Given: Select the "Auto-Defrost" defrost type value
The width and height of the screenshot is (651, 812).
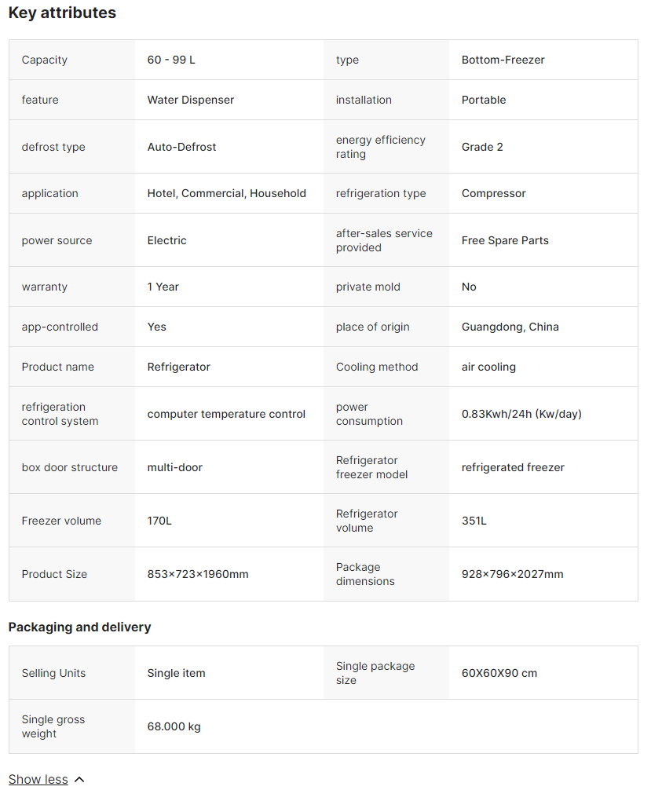Looking at the screenshot, I should point(181,148).
